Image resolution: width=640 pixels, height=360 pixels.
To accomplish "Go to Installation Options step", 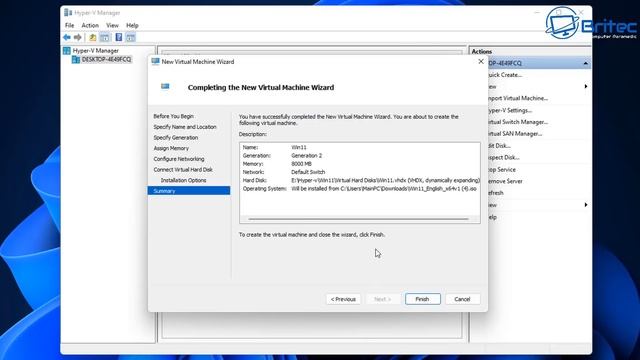I will (x=183, y=180).
